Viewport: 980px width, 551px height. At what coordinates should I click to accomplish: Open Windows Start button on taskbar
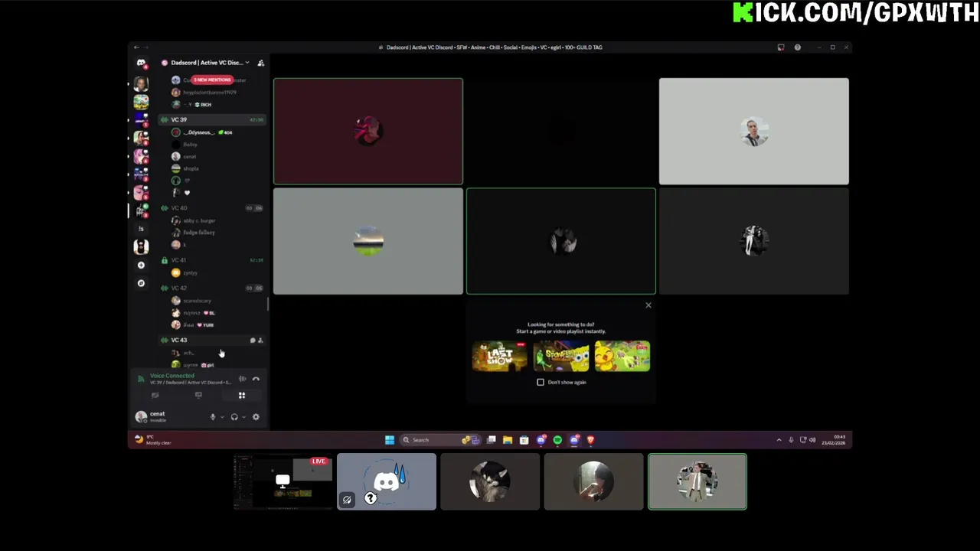pyautogui.click(x=390, y=440)
